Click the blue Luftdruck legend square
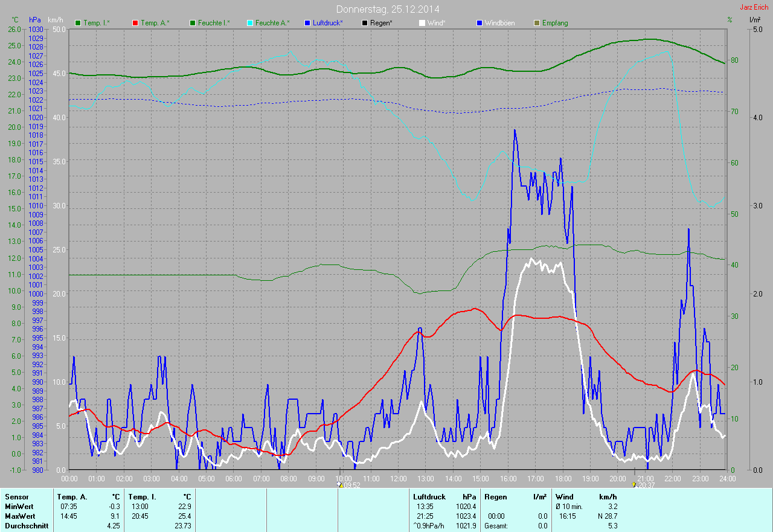The height and width of the screenshot is (532, 773). (307, 23)
